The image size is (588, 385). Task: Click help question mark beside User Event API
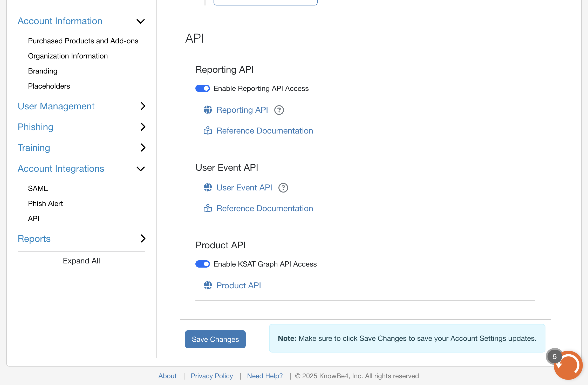pos(283,188)
